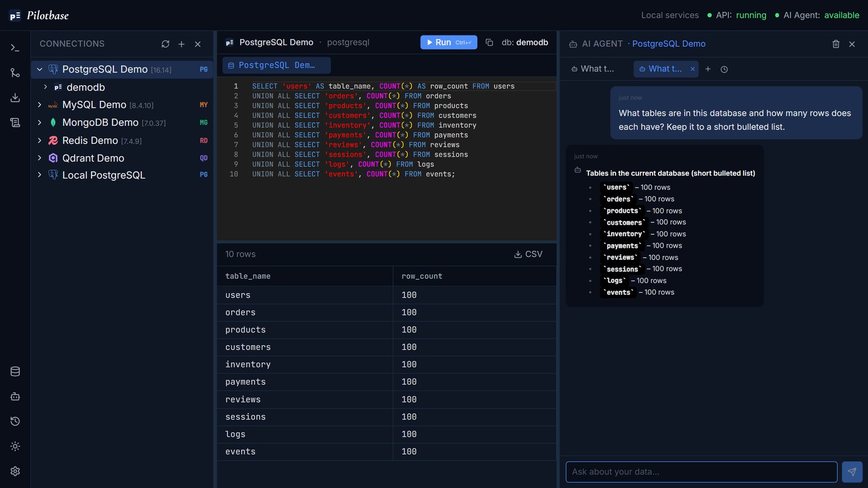The width and height of the screenshot is (868, 488).
Task: Click the row count of 'sessions' row
Action: [475, 417]
